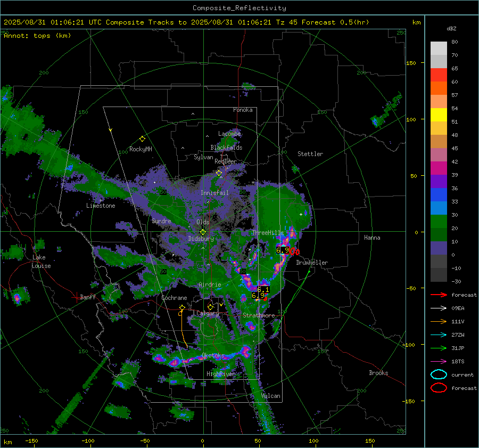Image resolution: width=479 pixels, height=448 pixels.
Task: Click the dBZ legend heading
Action: tap(451, 28)
